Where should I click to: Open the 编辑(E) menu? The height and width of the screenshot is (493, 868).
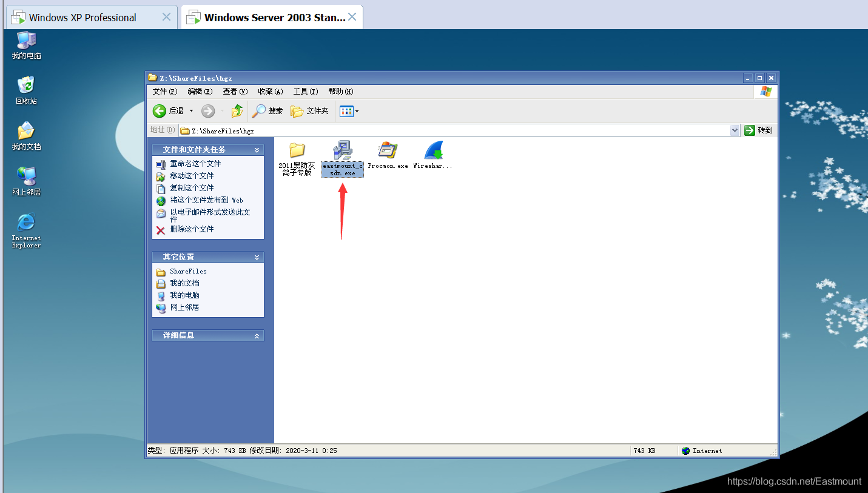tap(200, 92)
